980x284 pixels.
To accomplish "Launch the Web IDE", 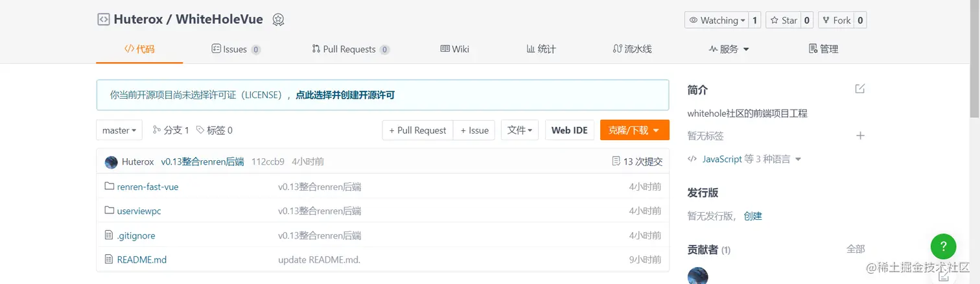I will click(570, 130).
